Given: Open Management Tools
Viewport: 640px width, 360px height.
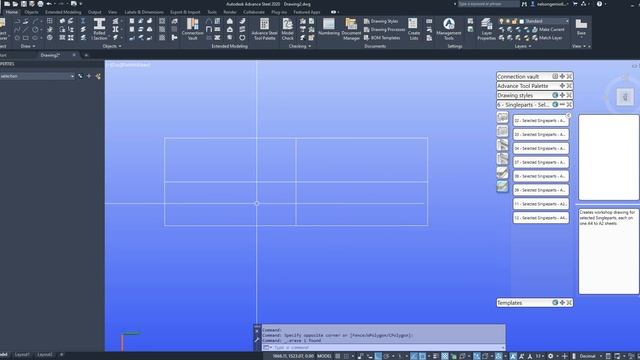Looking at the screenshot, I should (x=449, y=29).
